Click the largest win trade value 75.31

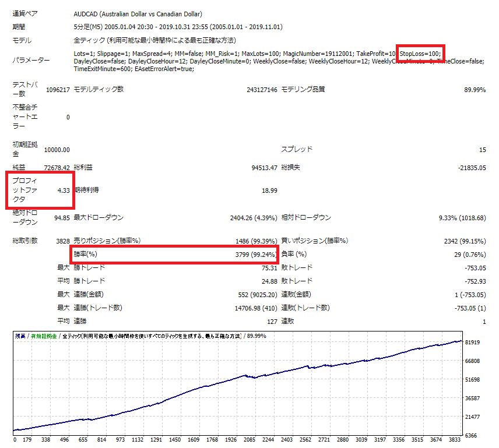pyautogui.click(x=269, y=268)
